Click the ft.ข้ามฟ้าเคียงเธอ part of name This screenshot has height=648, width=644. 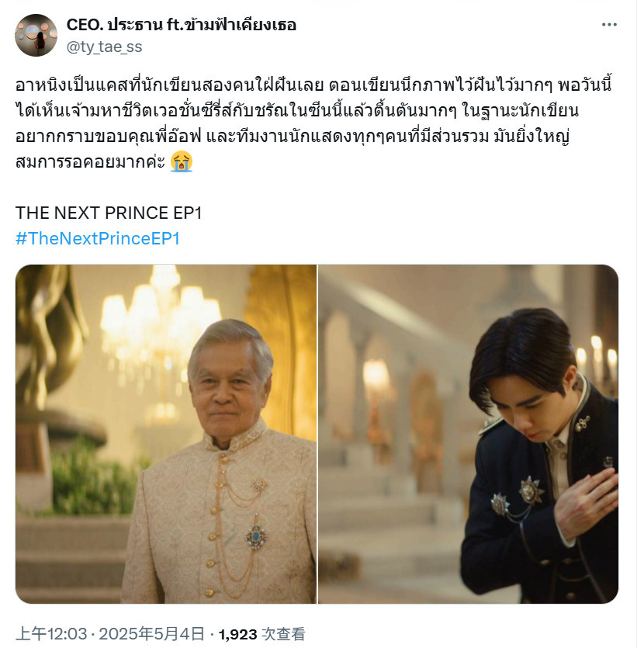pyautogui.click(x=231, y=25)
